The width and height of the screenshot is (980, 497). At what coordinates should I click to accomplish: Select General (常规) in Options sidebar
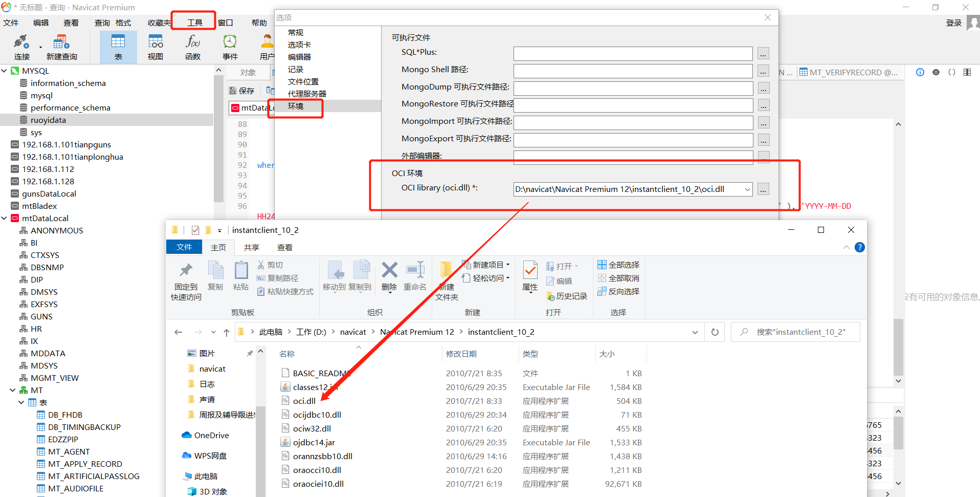296,32
